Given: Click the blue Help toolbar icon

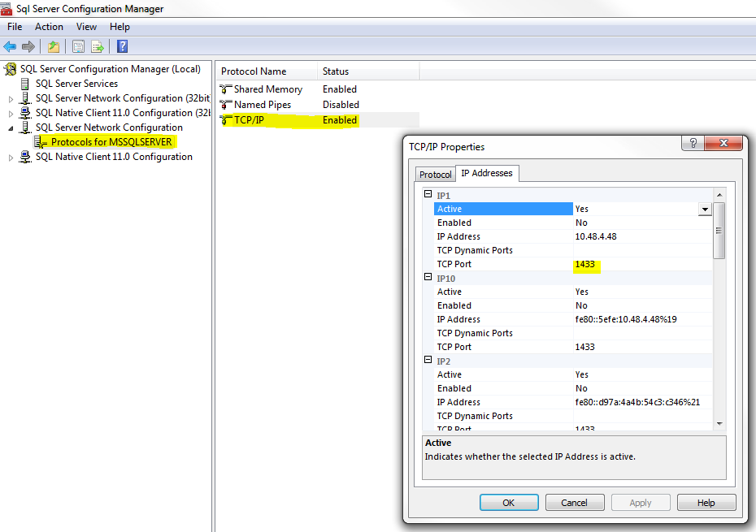Looking at the screenshot, I should coord(123,46).
